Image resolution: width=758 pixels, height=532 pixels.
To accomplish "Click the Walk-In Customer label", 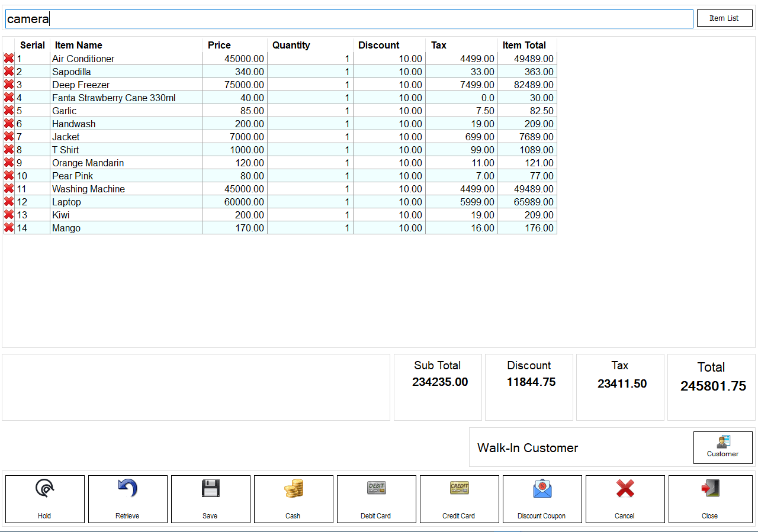I will [528, 448].
